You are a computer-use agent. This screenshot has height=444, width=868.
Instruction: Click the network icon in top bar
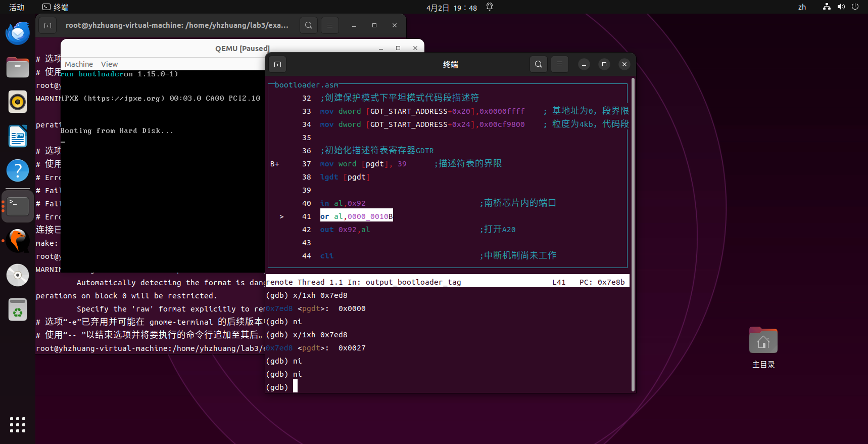827,7
